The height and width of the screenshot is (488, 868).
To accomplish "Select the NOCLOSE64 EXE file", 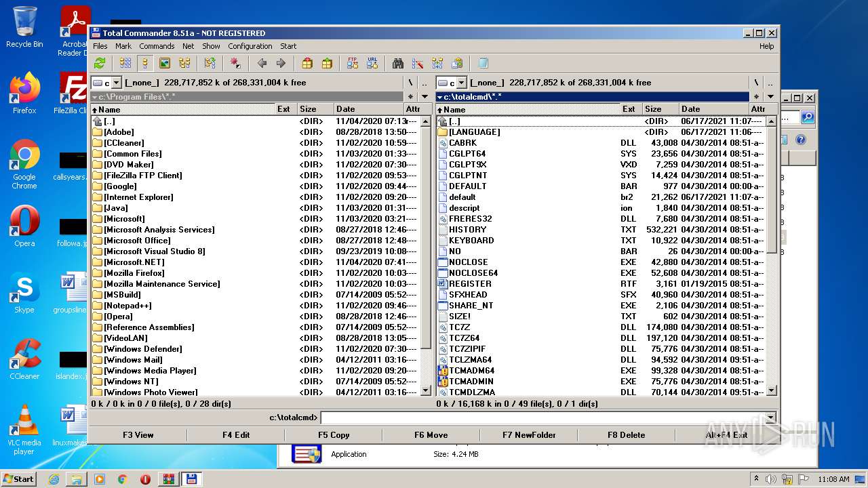I will (601, 273).
